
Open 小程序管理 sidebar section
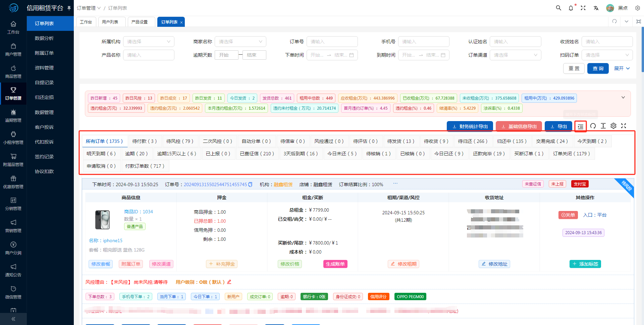pos(13,138)
